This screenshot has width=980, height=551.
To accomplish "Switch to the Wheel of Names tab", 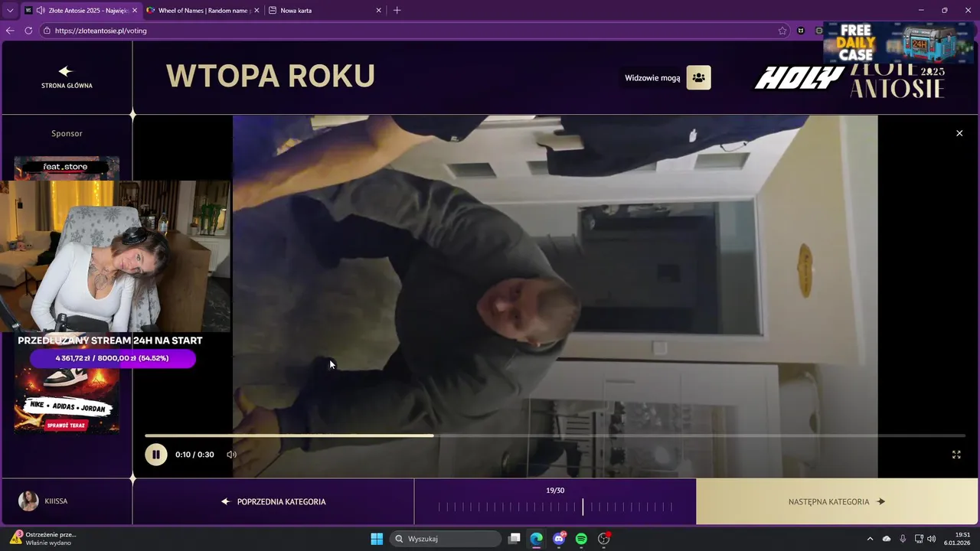I will (x=203, y=11).
